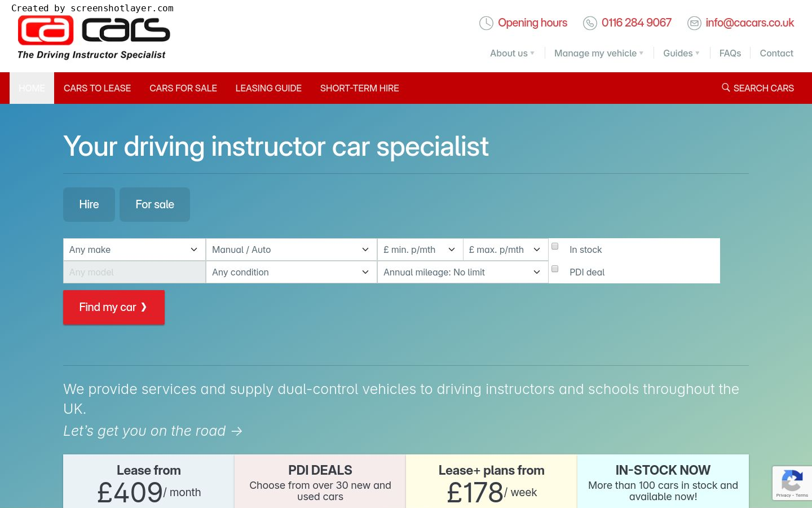Click the info@cacars.co.uk email link
812x508 pixels.
coord(749,23)
